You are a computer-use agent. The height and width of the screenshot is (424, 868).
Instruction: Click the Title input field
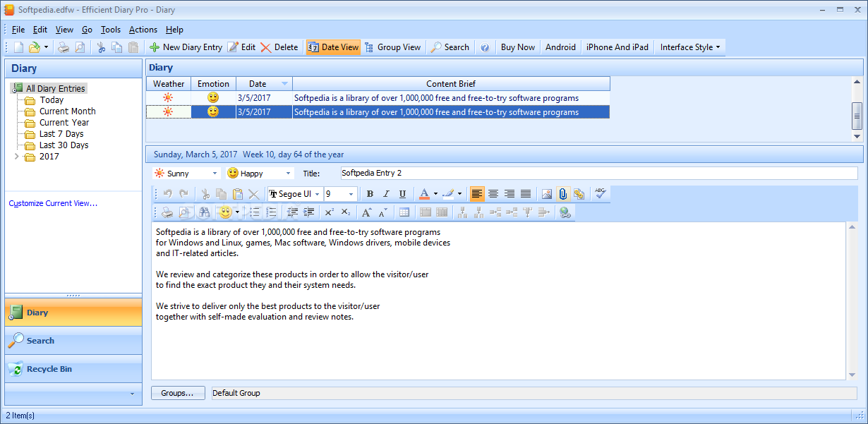click(x=598, y=173)
